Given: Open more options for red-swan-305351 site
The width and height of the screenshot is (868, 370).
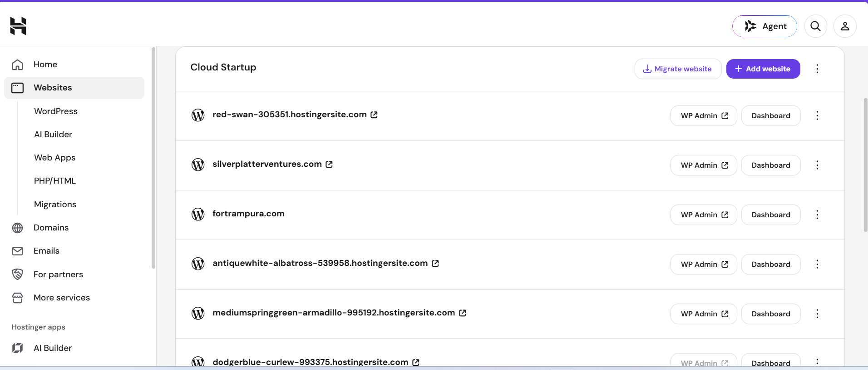Looking at the screenshot, I should 817,115.
